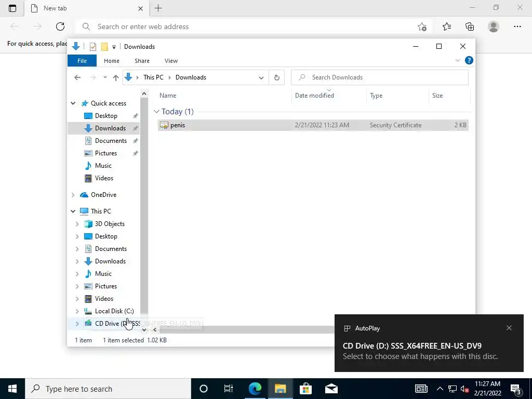
Task: Open Music under Quick access
Action: 103,166
